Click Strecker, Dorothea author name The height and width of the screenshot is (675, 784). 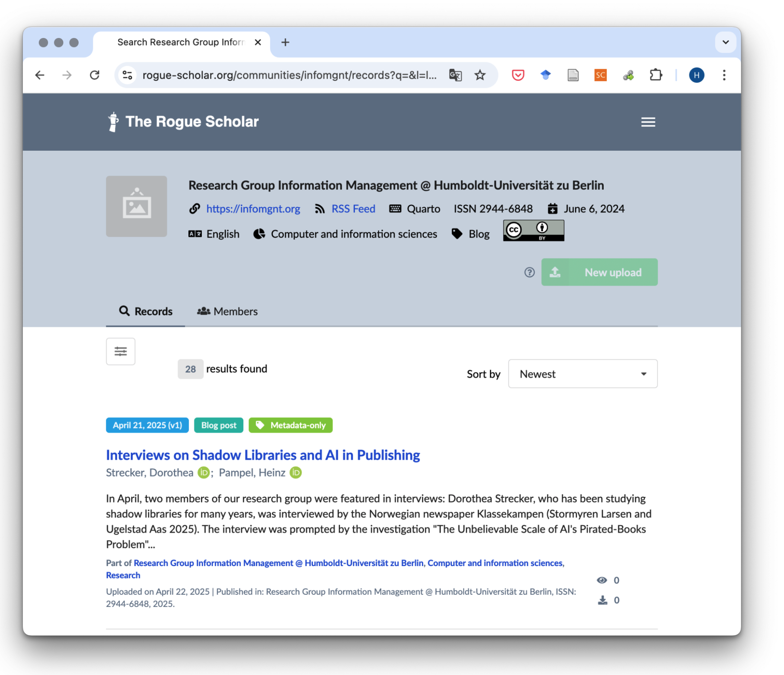click(150, 472)
